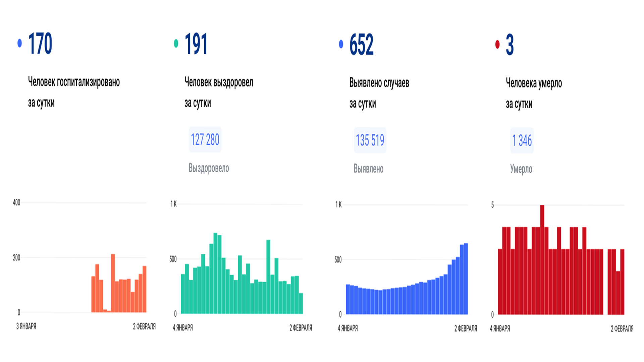Viewport: 644px width, 362px height.
Task: Click the blue dot beside 652
Action: click(x=341, y=44)
